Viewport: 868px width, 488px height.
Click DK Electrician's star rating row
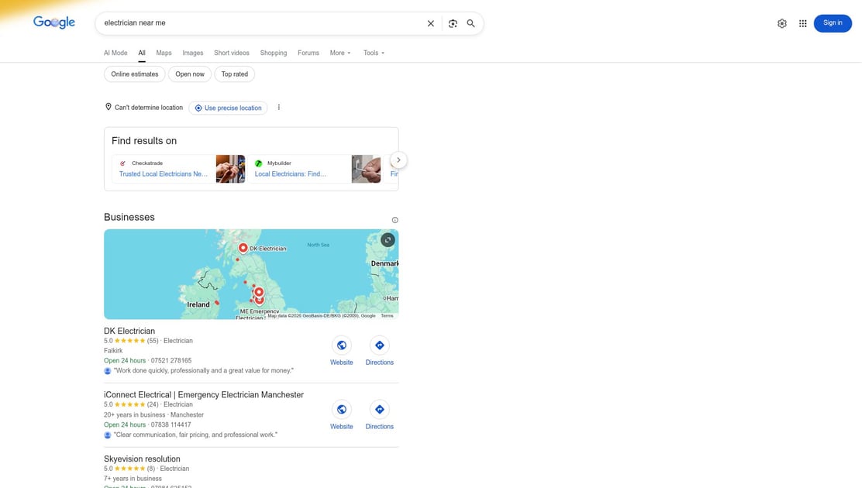131,341
